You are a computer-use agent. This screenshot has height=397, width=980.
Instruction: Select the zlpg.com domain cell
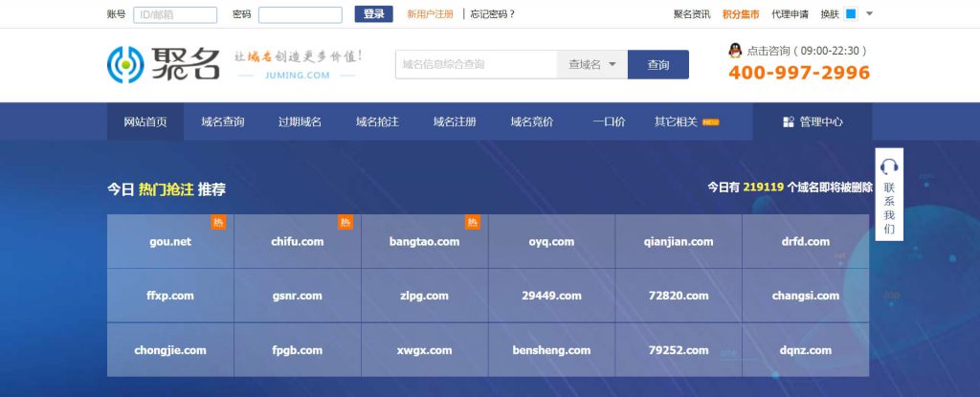tap(424, 296)
